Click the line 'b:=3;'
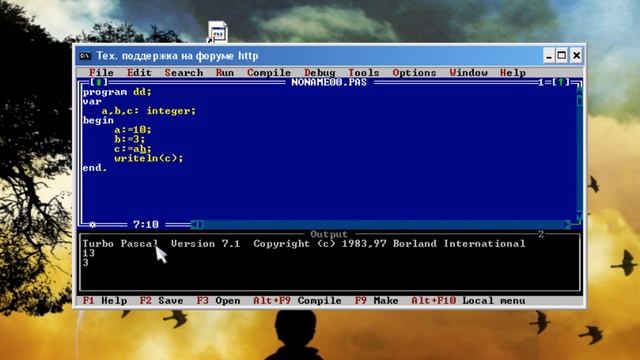640x360 pixels. click(x=129, y=139)
